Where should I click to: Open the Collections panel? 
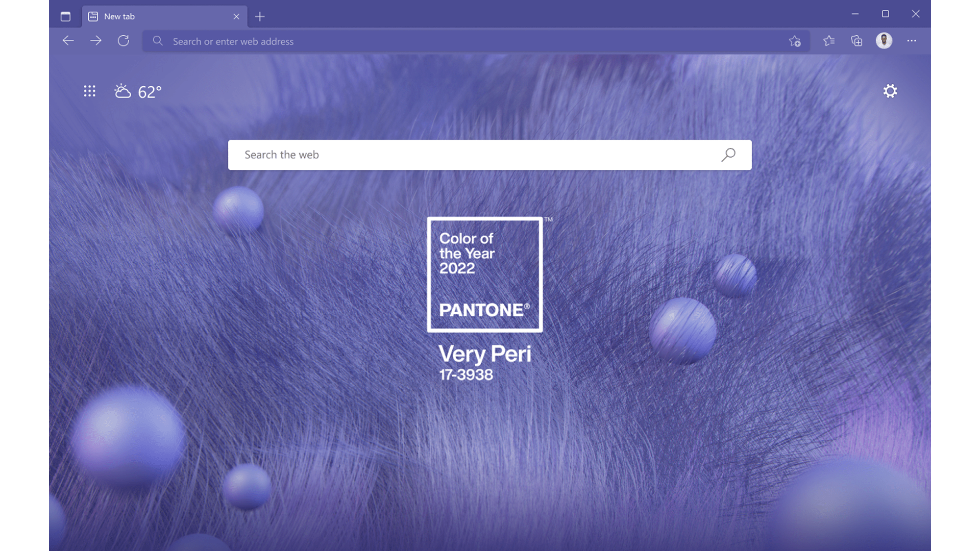click(857, 41)
